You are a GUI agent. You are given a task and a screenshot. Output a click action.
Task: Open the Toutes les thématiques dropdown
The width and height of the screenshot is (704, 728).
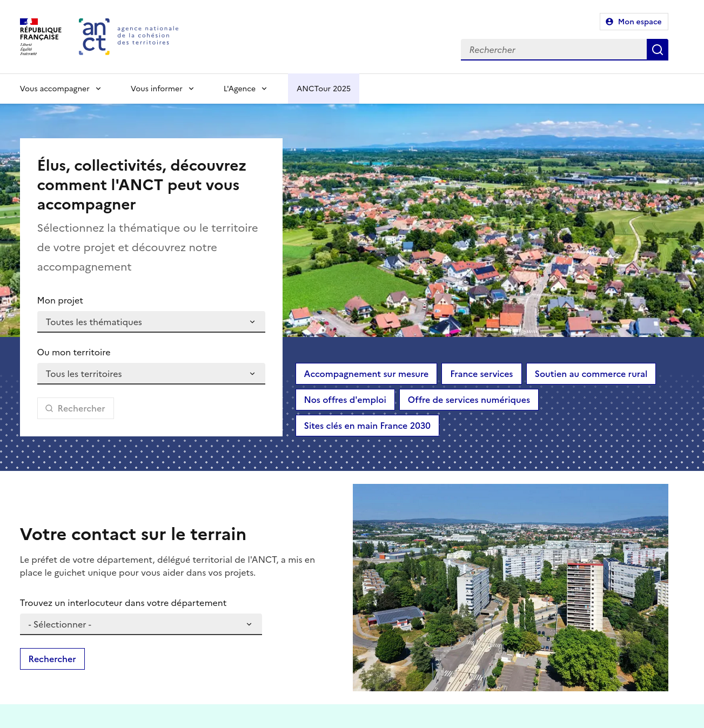click(x=151, y=322)
